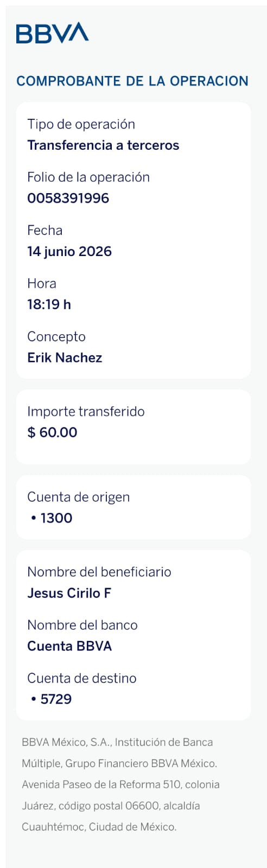Image resolution: width=267 pixels, height=868 pixels.
Task: Select the COMPROBANTE DE LA OPERACION heading
Action: click(x=132, y=81)
